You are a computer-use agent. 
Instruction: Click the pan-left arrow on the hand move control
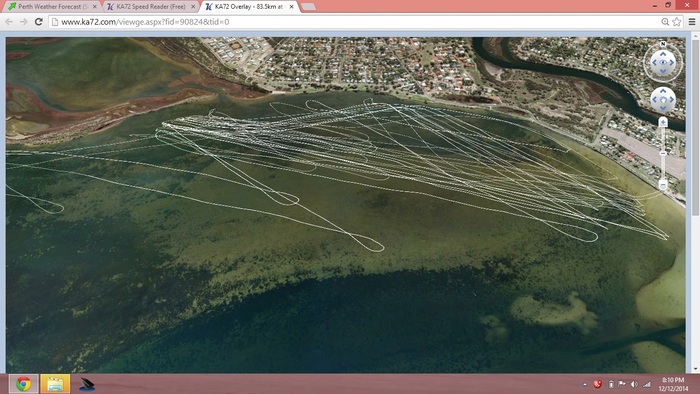point(655,100)
